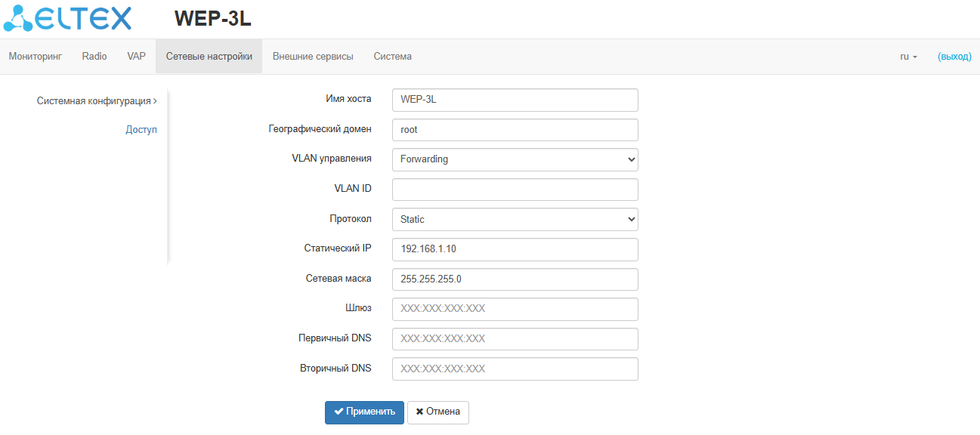Go to Внешние сервисы tab
The height and width of the screenshot is (435, 980).
pos(313,57)
